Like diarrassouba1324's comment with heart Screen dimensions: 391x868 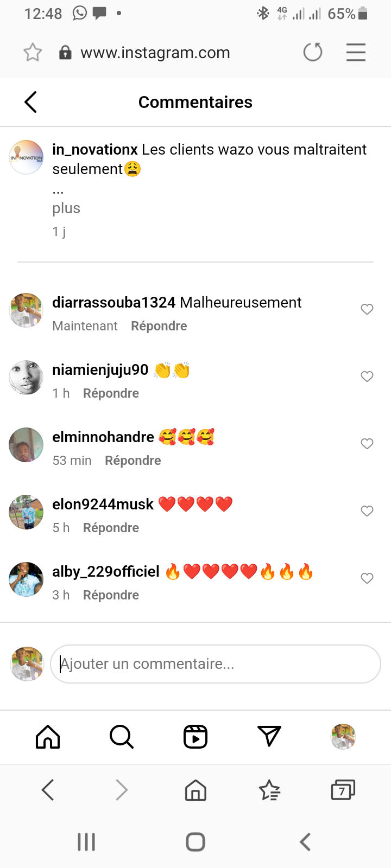(x=367, y=309)
